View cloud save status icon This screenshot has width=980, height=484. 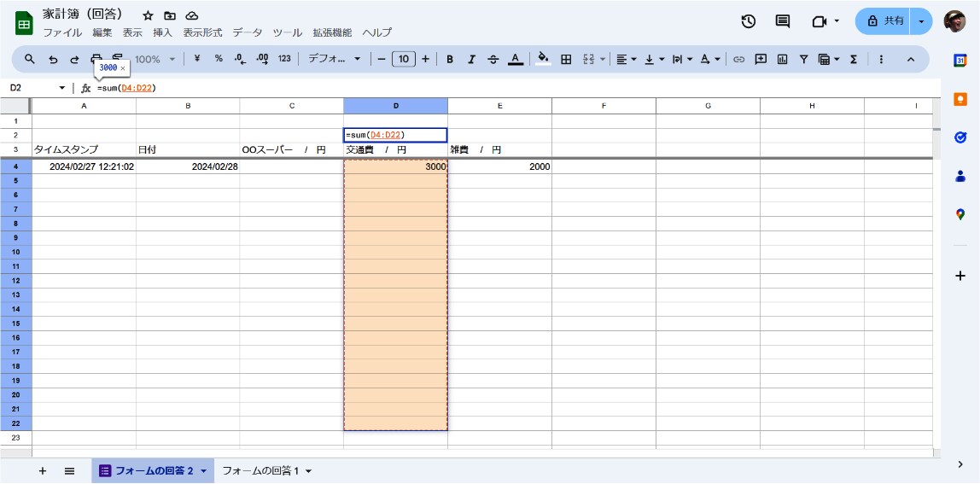click(x=192, y=15)
